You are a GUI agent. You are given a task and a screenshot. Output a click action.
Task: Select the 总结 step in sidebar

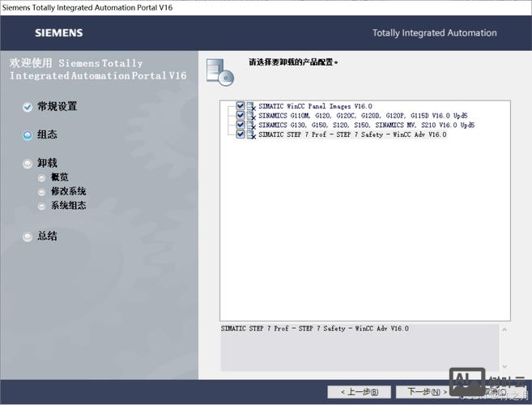pos(47,237)
